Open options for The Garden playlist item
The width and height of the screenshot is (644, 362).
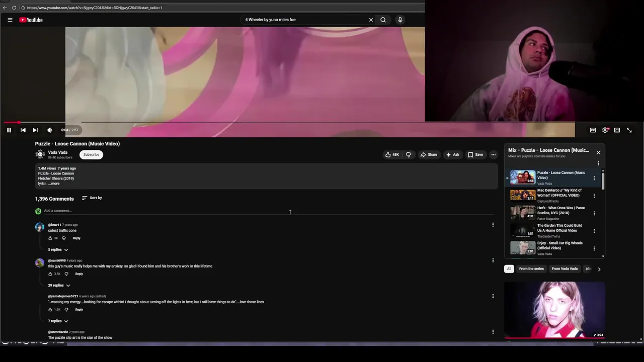(594, 231)
